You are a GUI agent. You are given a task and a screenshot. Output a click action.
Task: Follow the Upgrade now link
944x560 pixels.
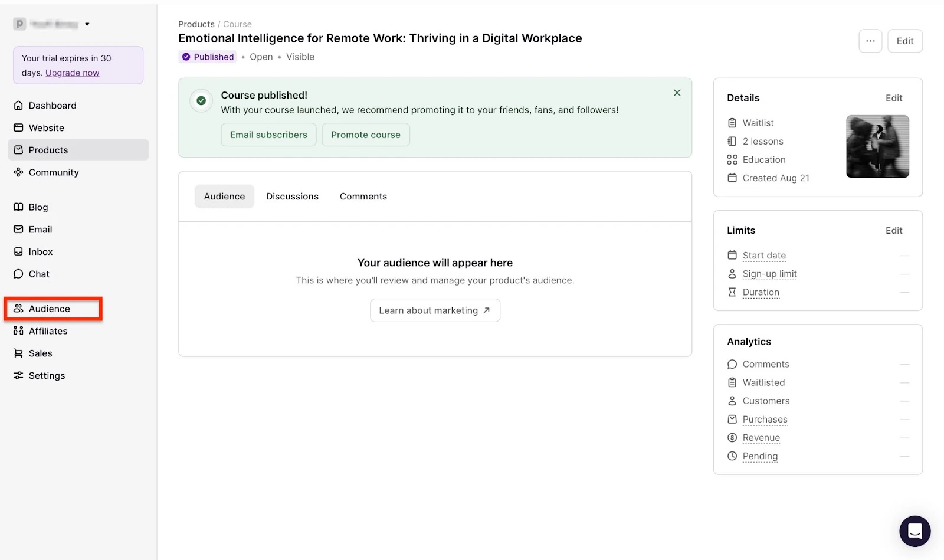tap(73, 73)
